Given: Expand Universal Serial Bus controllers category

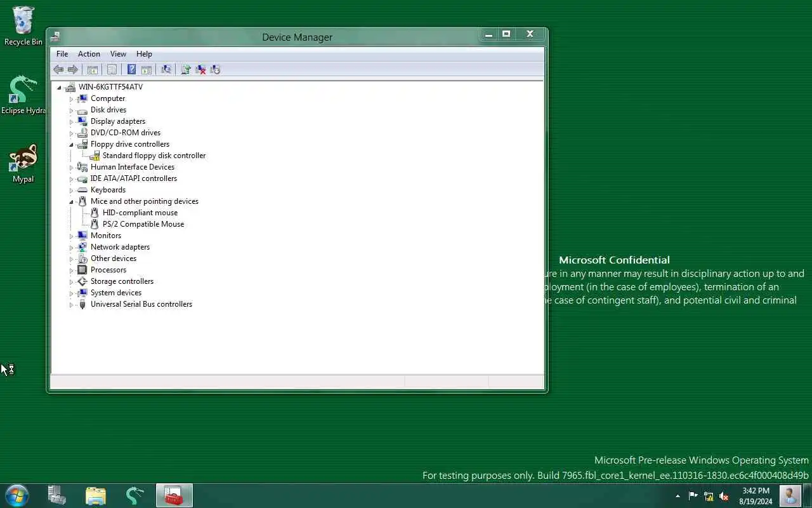Looking at the screenshot, I should 71,305.
